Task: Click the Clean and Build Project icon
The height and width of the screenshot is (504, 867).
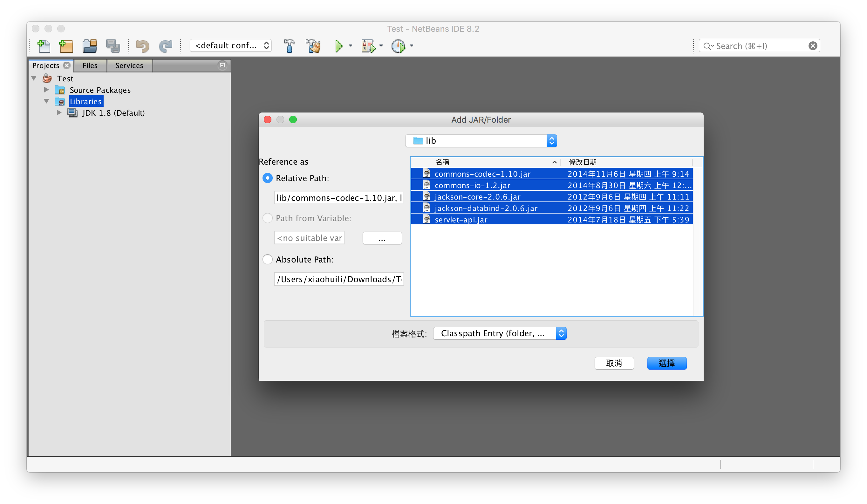Action: (313, 46)
